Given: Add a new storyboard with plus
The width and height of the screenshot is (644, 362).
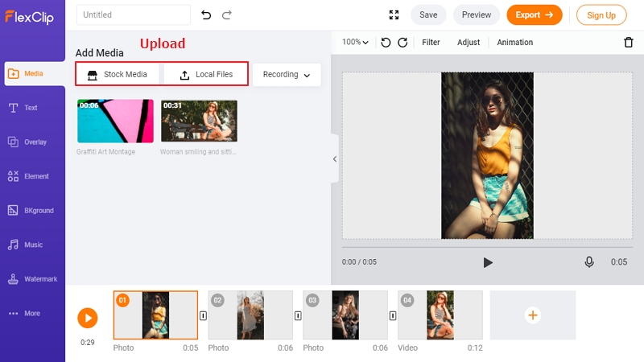Looking at the screenshot, I should 533,315.
